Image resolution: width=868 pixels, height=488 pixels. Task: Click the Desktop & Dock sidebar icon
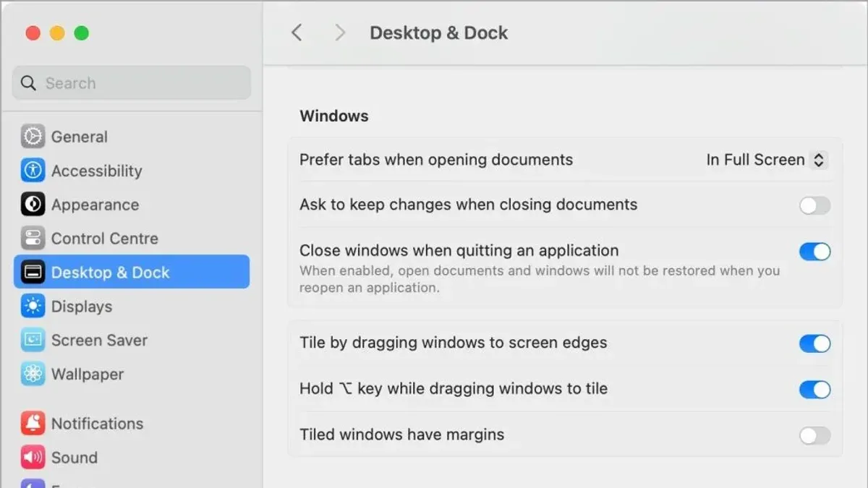(33, 273)
